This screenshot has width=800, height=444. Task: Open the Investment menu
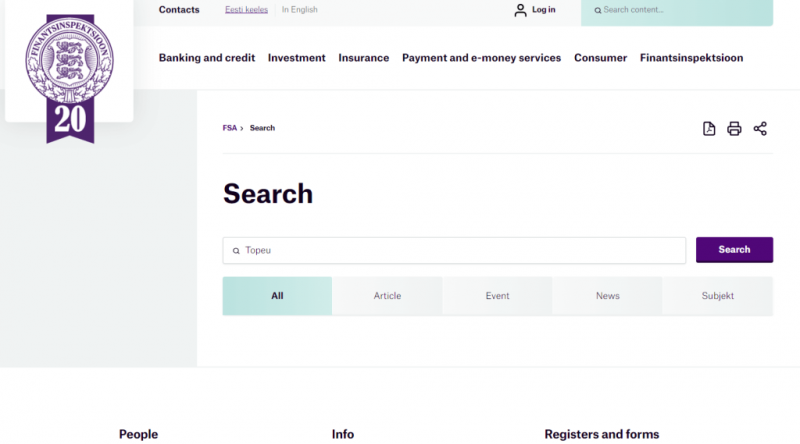tap(296, 58)
